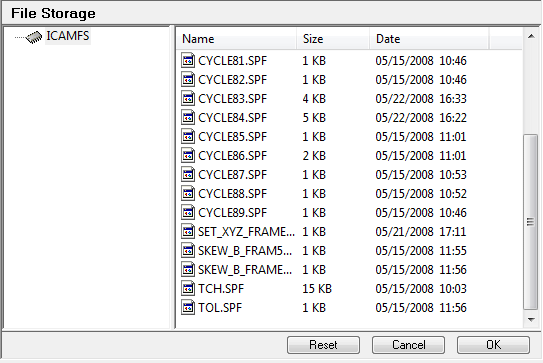Image resolution: width=543 pixels, height=363 pixels.
Task: Click the CYCLE86.SPF file icon
Action: point(188,156)
